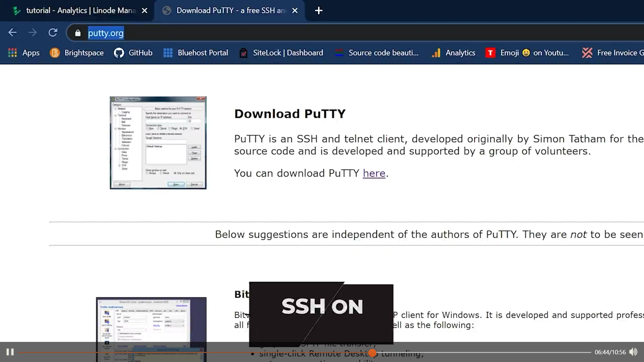Open a new browser tab
Image resolution: width=644 pixels, height=362 pixels.
point(319,11)
